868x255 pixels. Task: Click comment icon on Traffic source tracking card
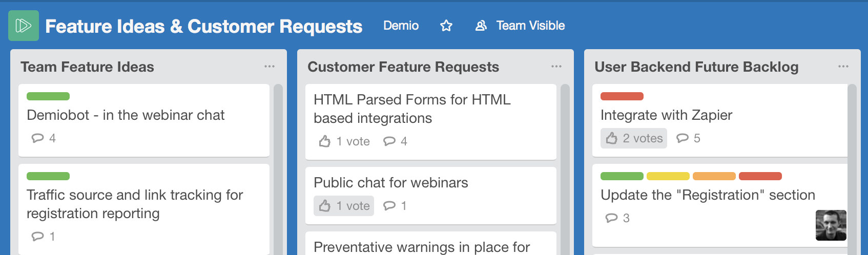37,237
